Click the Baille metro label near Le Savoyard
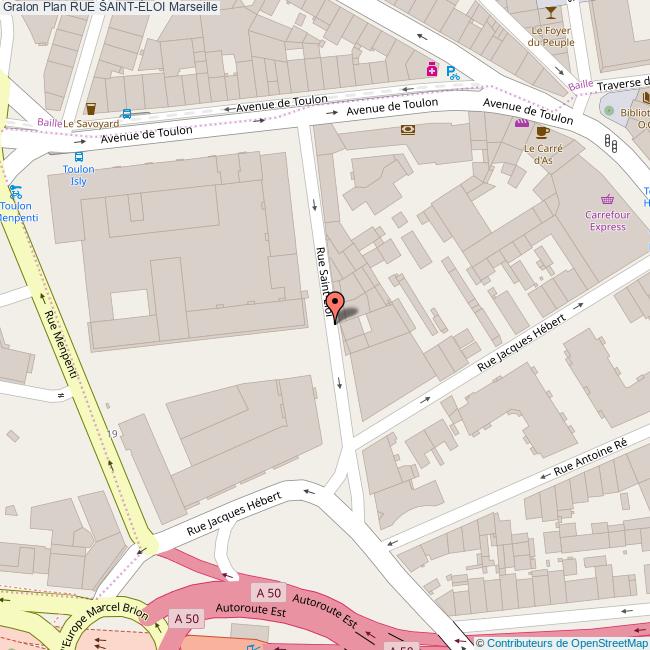 49,122
